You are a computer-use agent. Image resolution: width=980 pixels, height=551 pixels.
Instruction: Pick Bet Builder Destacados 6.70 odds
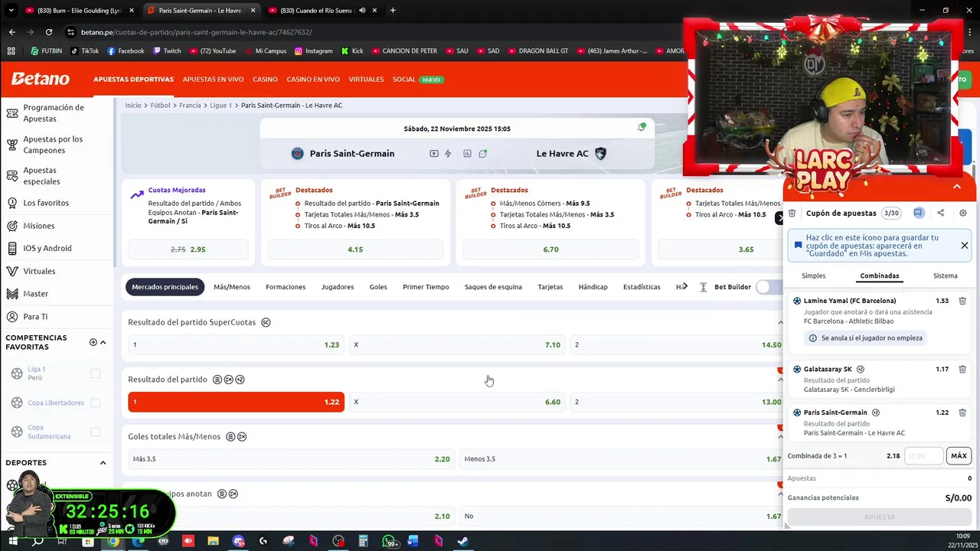550,249
